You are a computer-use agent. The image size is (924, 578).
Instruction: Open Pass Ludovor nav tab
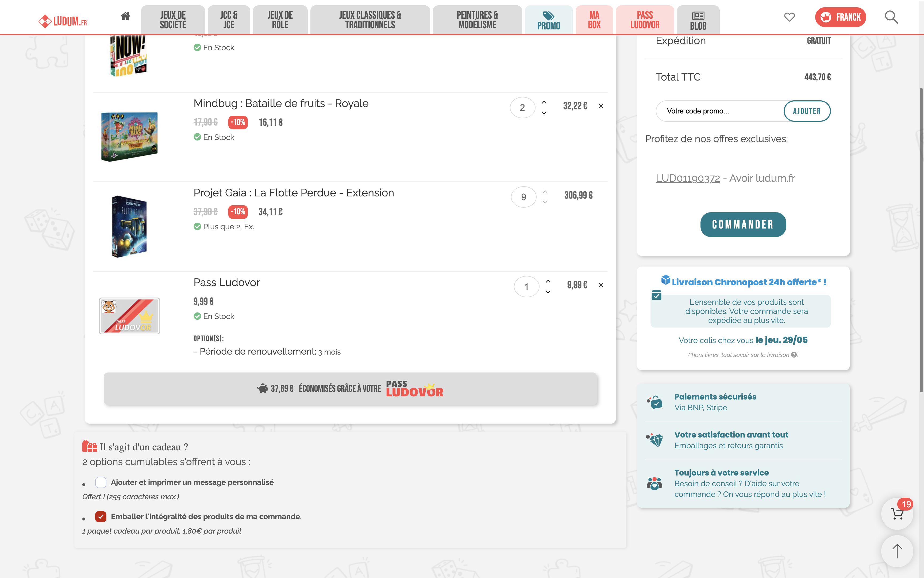645,20
